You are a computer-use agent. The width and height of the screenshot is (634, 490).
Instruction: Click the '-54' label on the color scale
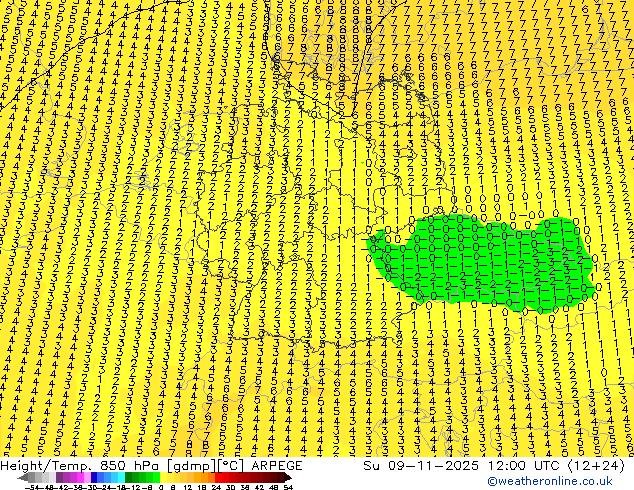pos(32,487)
